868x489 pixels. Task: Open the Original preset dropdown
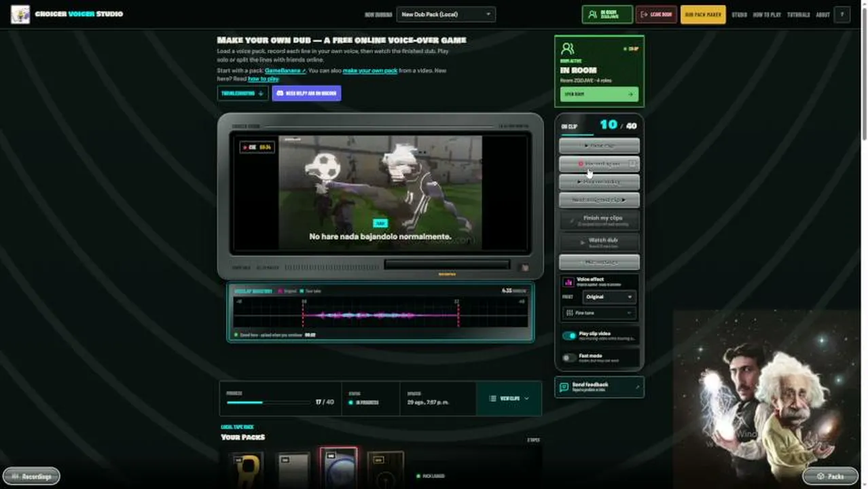pyautogui.click(x=609, y=297)
